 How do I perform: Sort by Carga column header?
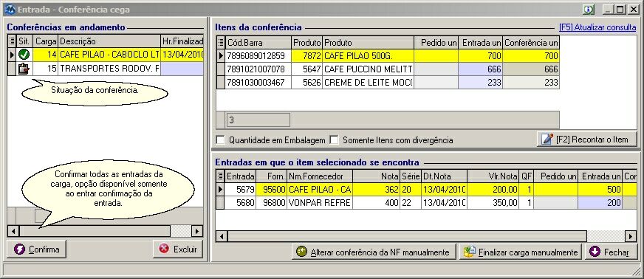pyautogui.click(x=46, y=41)
